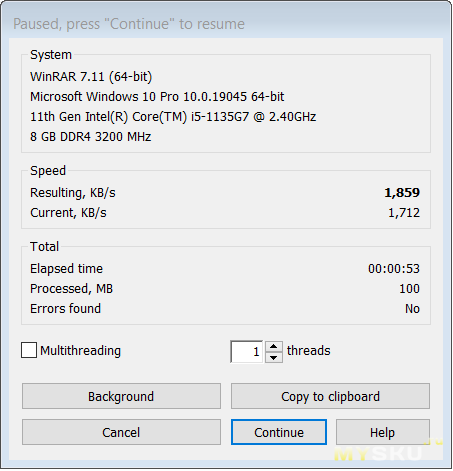Resume the test with Continue
This screenshot has width=453, height=471.
pyautogui.click(x=279, y=432)
